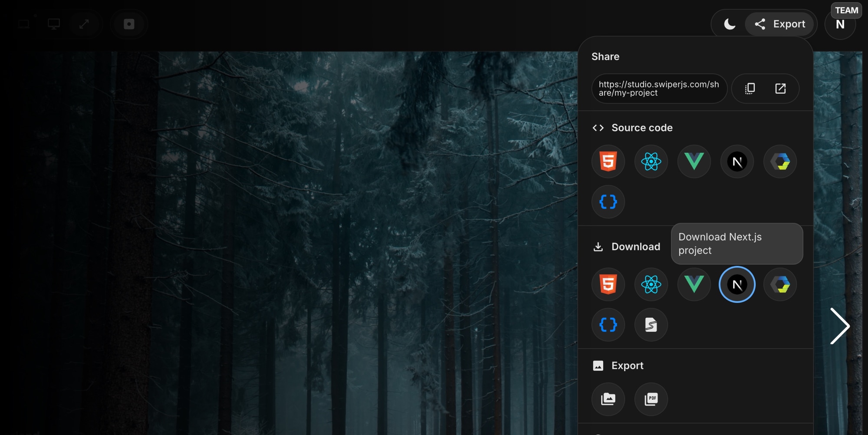Select HTML5 under Source code
868x435 pixels.
pos(608,161)
